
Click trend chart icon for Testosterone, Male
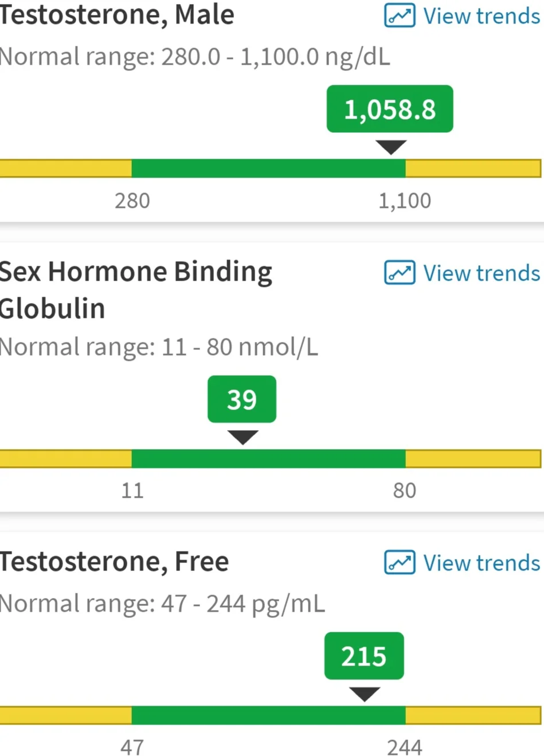click(400, 15)
